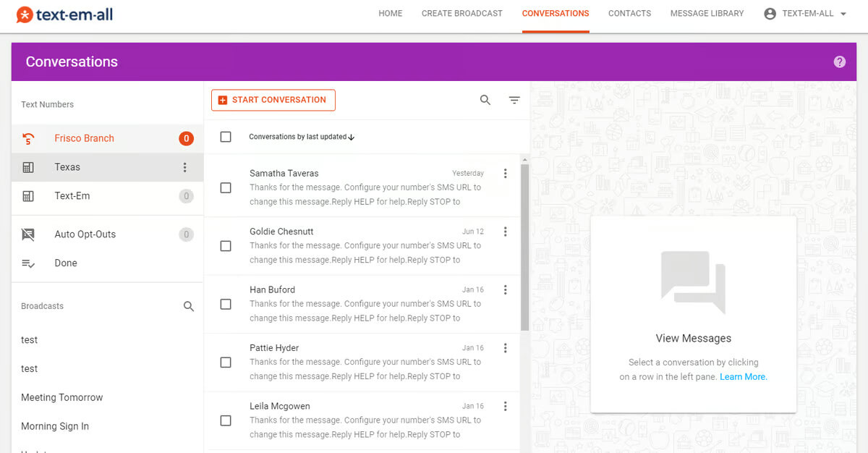Open Han Buford conversation options menu
The width and height of the screenshot is (868, 453).
click(505, 289)
